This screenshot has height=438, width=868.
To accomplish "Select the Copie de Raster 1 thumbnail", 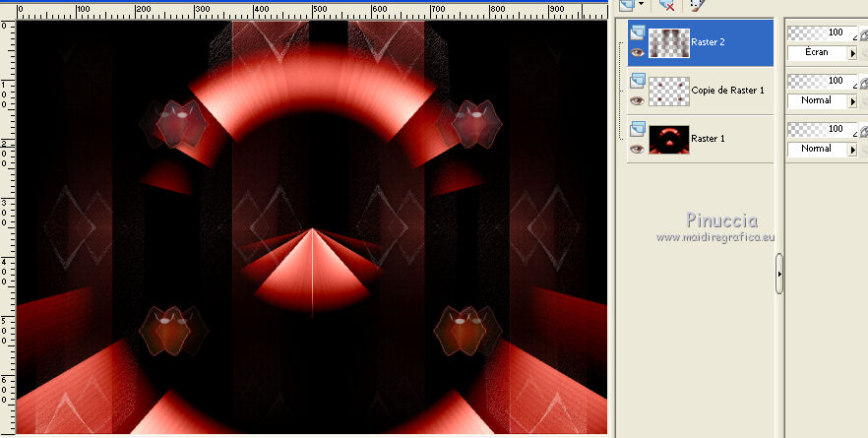I will pyautogui.click(x=669, y=92).
